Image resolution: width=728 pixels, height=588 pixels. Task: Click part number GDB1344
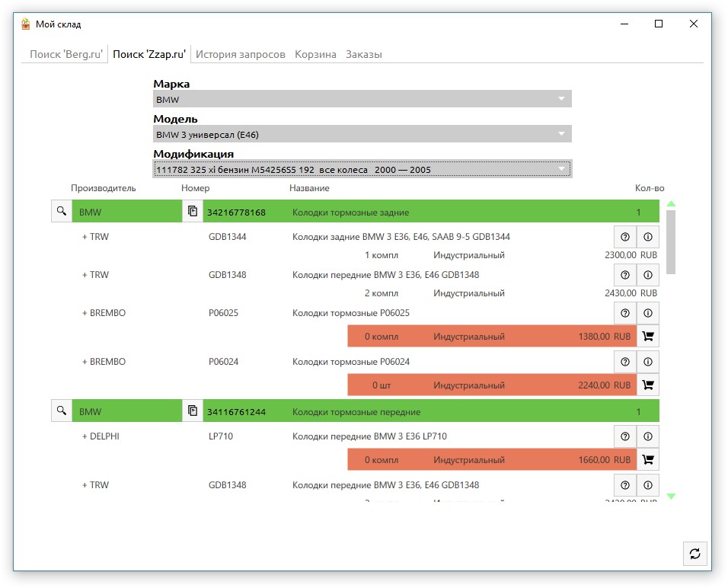[x=228, y=237]
